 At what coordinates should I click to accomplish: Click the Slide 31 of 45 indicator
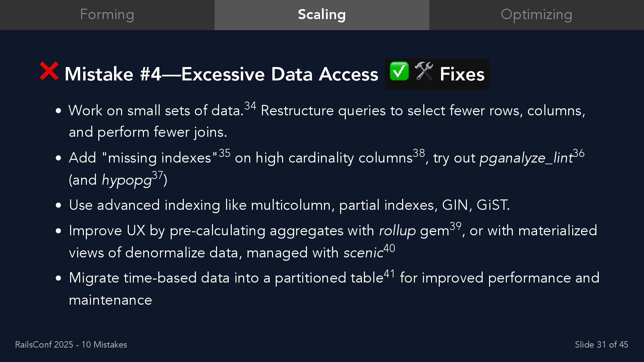click(601, 345)
